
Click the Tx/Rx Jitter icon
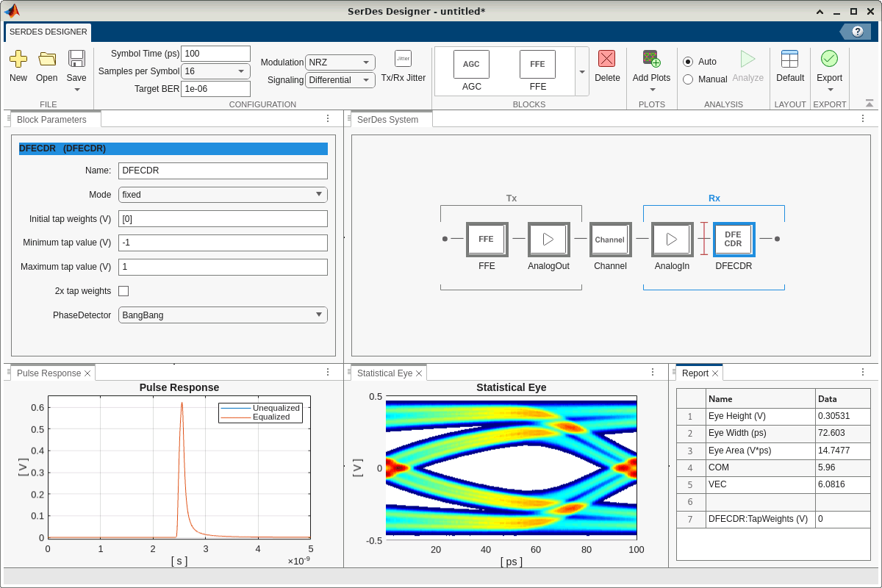(x=403, y=59)
